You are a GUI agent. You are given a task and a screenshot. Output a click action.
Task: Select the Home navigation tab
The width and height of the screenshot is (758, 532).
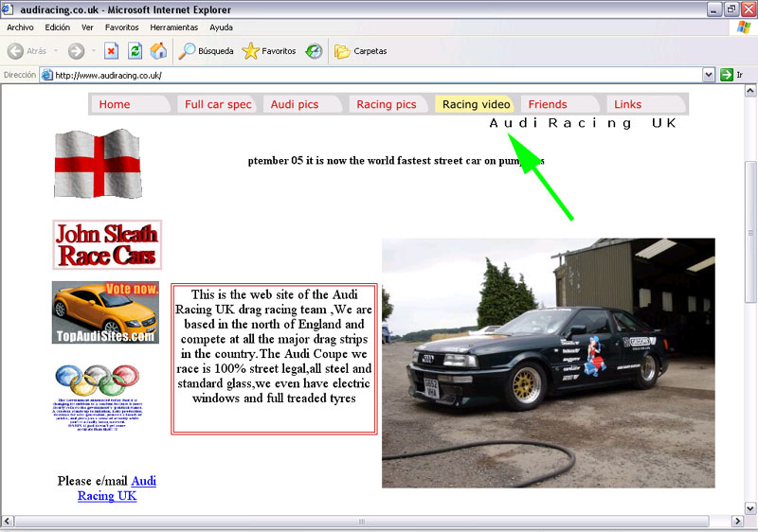[x=131, y=104]
